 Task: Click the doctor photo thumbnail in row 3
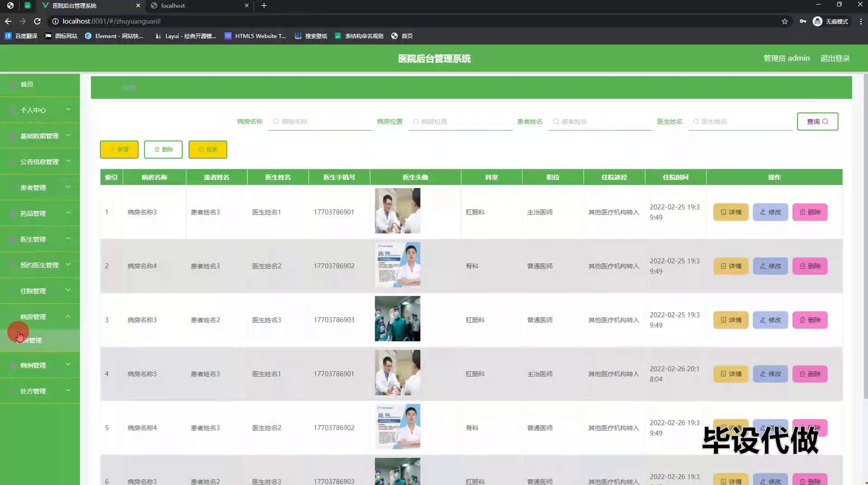pyautogui.click(x=397, y=319)
